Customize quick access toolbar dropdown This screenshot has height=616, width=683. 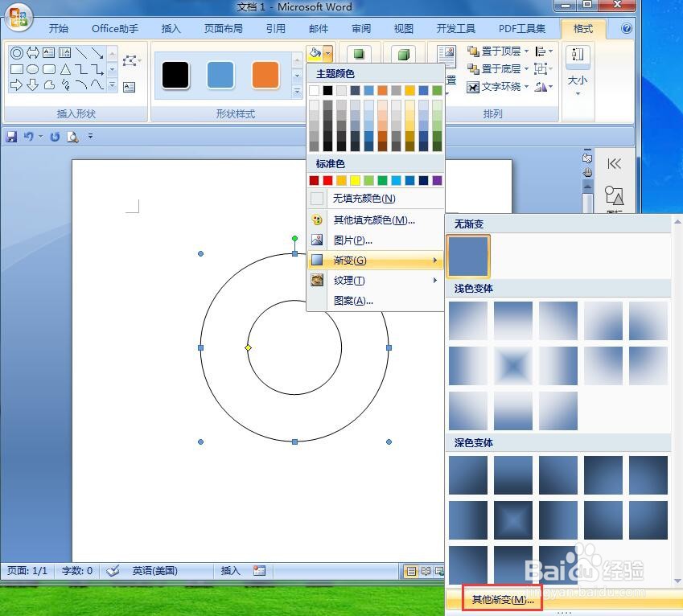coord(91,136)
